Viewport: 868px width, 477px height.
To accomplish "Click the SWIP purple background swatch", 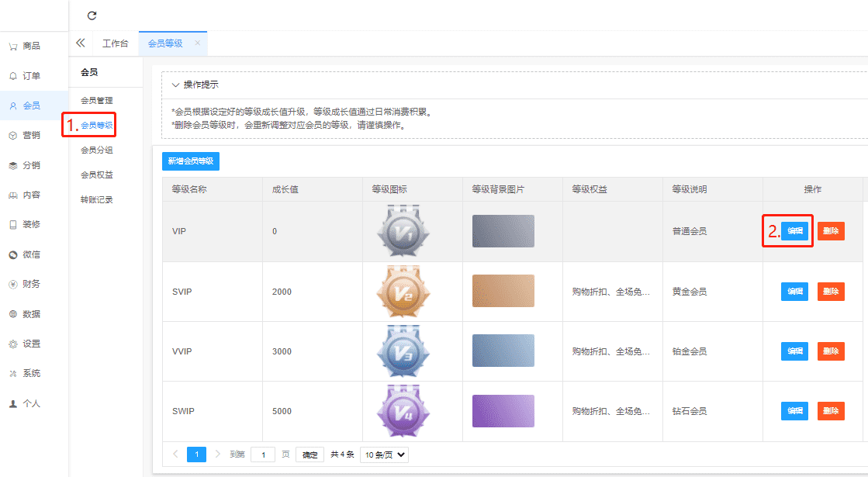I will click(x=503, y=411).
